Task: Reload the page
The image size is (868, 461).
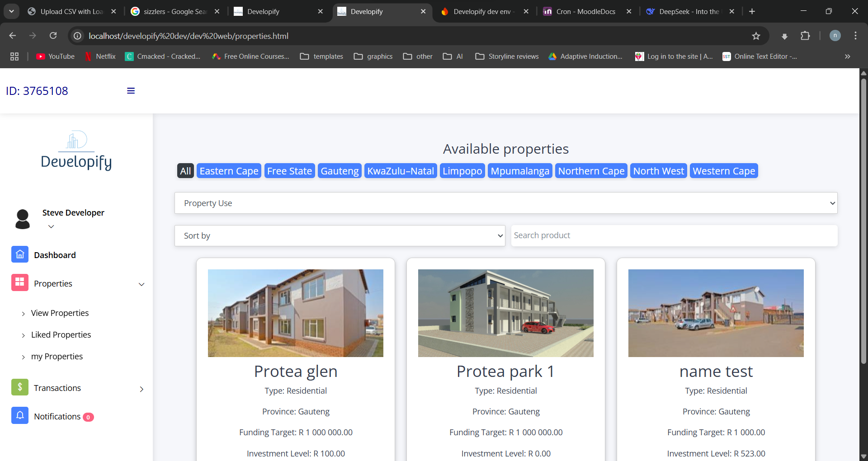Action: pyautogui.click(x=53, y=36)
